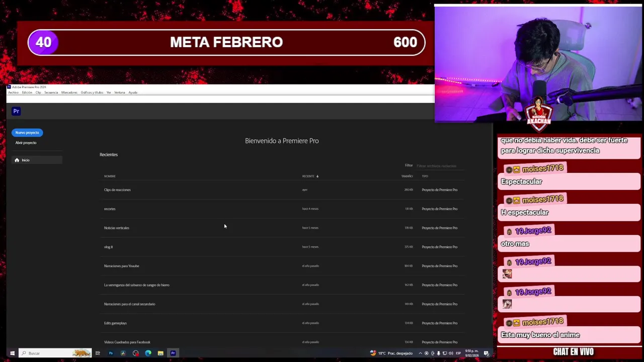This screenshot has height=362, width=644.
Task: Open the Windows Start menu
Action: point(12,353)
